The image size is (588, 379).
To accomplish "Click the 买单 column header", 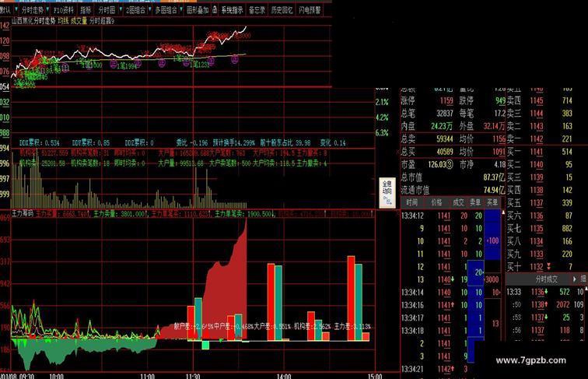I will point(492,202).
